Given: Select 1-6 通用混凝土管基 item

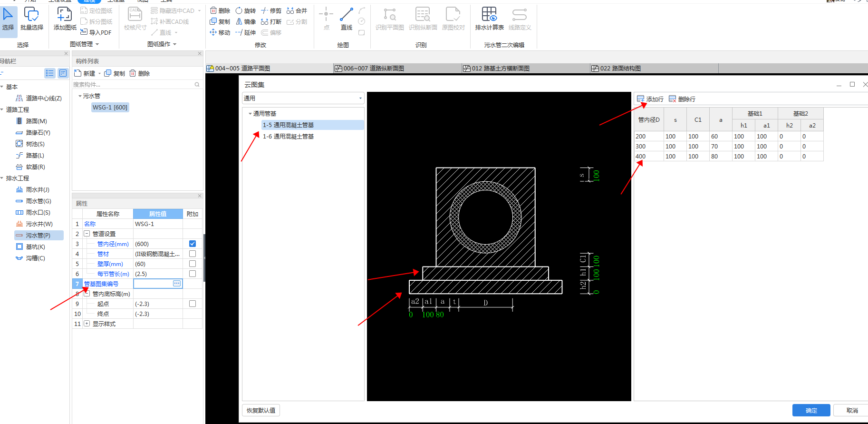Looking at the screenshot, I should pyautogui.click(x=288, y=137).
